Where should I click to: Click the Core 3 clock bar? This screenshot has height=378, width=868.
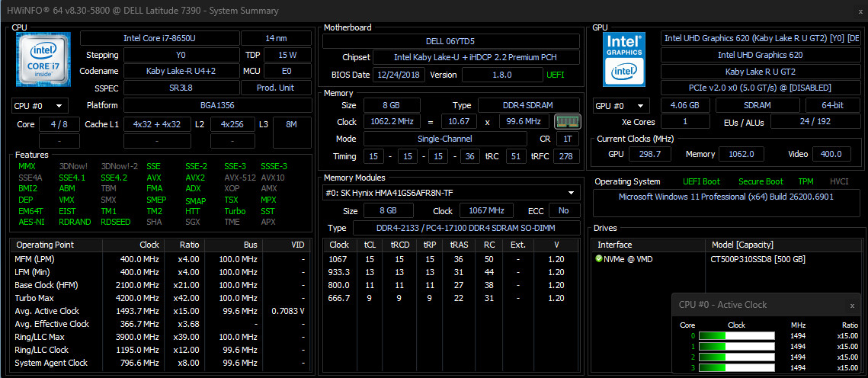737,368
